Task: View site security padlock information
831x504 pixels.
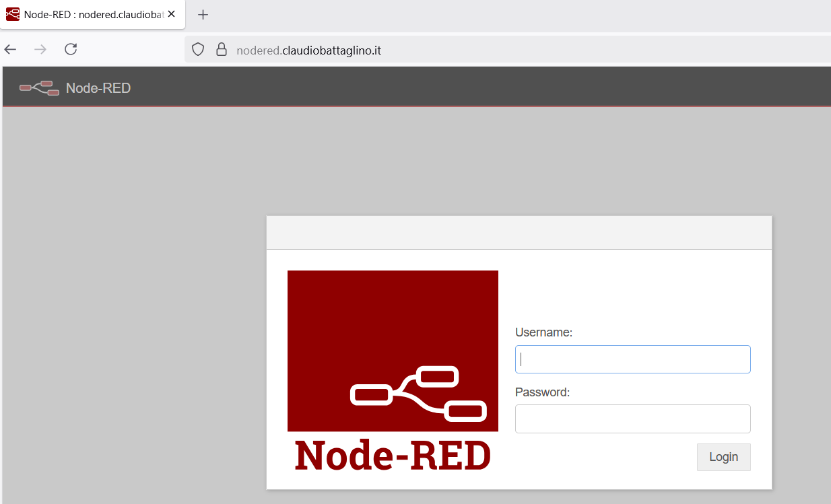Action: 221,49
